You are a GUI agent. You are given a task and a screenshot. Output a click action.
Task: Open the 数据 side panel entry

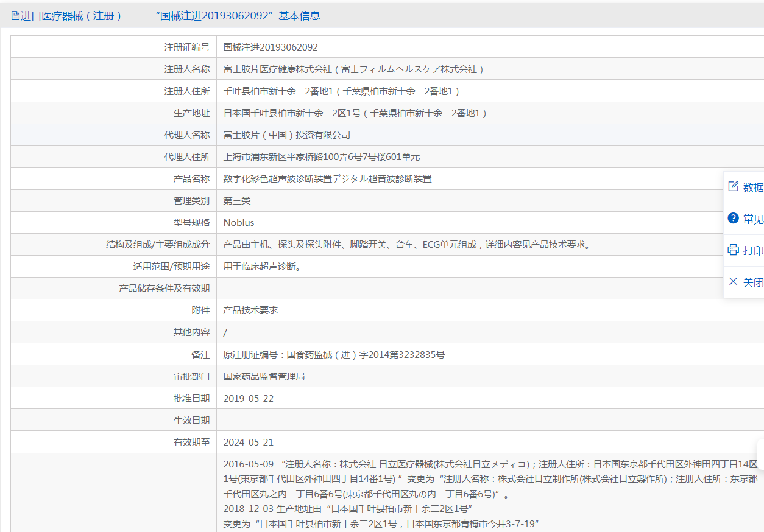[744, 187]
